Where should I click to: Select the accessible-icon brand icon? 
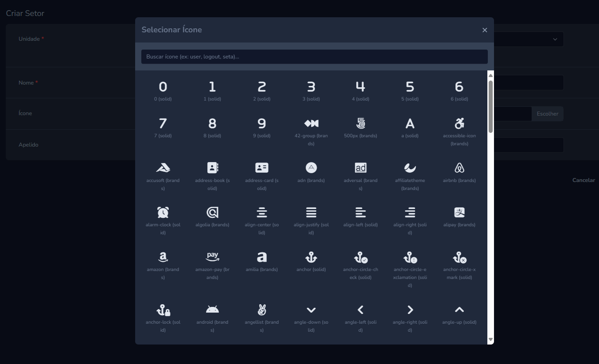coord(459,124)
